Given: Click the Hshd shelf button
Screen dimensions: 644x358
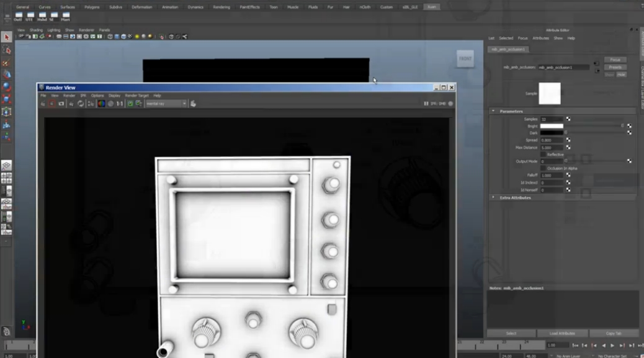Looking at the screenshot, I should [x=42, y=16].
